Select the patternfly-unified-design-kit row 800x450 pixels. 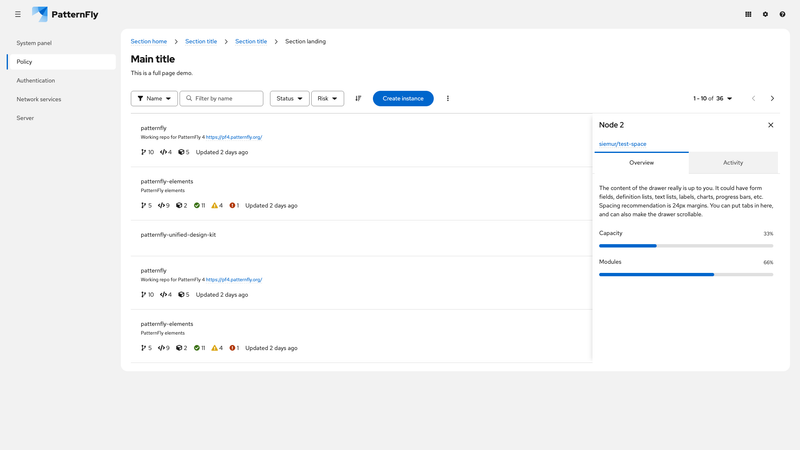[x=361, y=238]
